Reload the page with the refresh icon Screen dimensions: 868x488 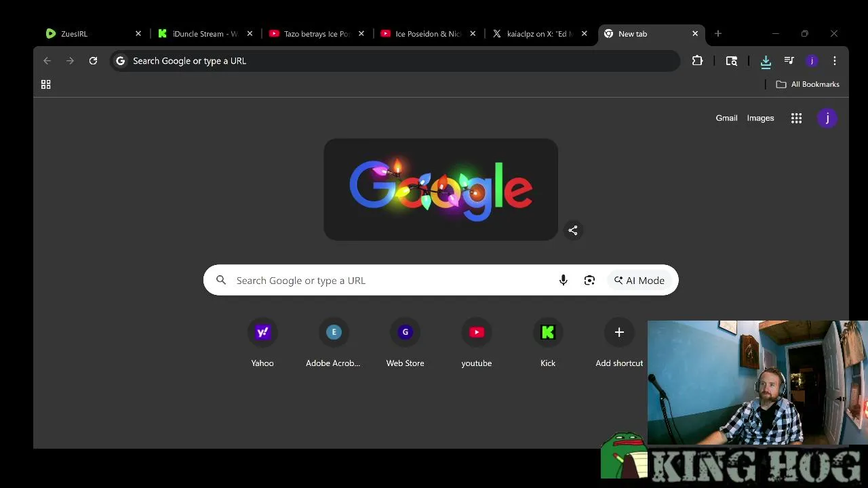point(93,61)
